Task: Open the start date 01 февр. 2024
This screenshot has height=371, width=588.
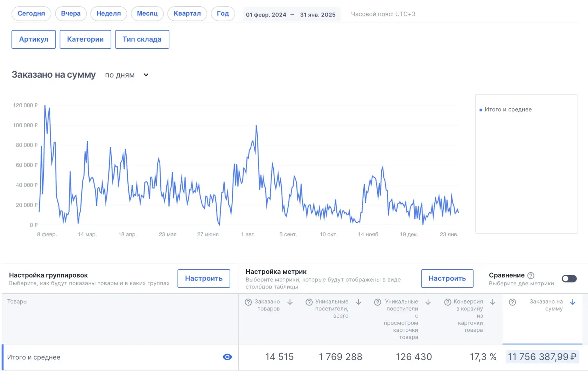Action: click(266, 15)
